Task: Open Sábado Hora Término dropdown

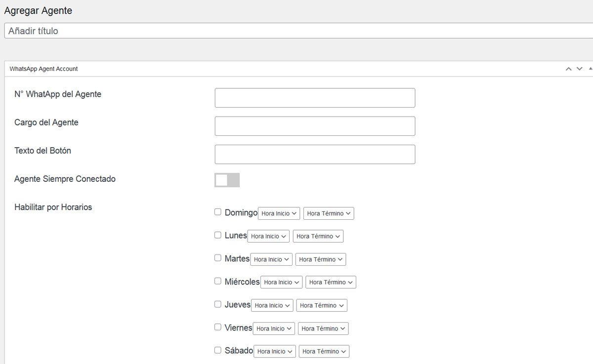Action: 324,351
